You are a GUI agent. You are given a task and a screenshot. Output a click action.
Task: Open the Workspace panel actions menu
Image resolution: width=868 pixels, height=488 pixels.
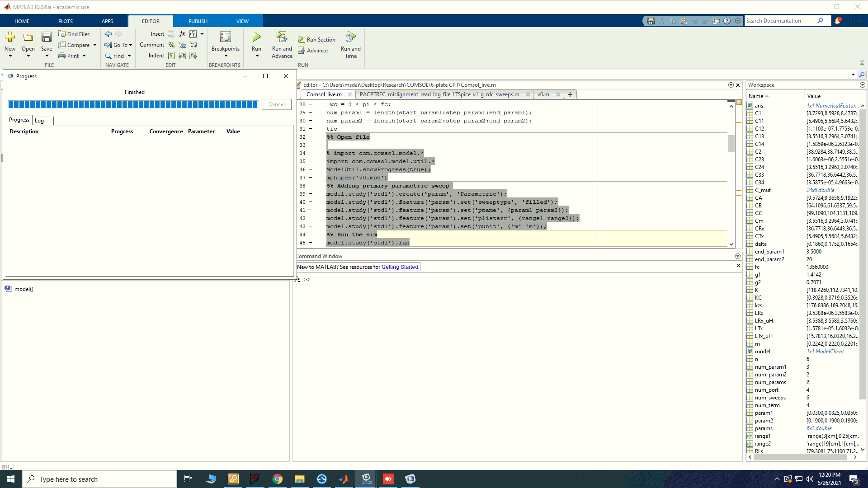(x=862, y=85)
